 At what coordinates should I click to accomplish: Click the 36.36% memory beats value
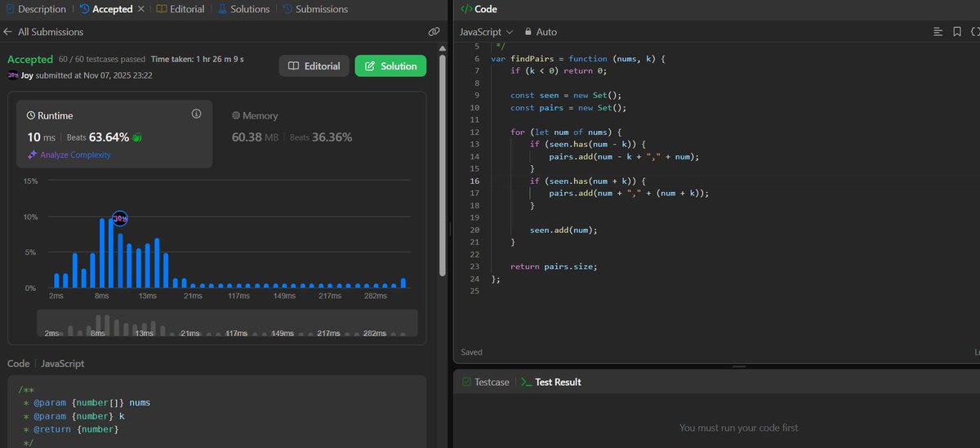click(x=332, y=137)
